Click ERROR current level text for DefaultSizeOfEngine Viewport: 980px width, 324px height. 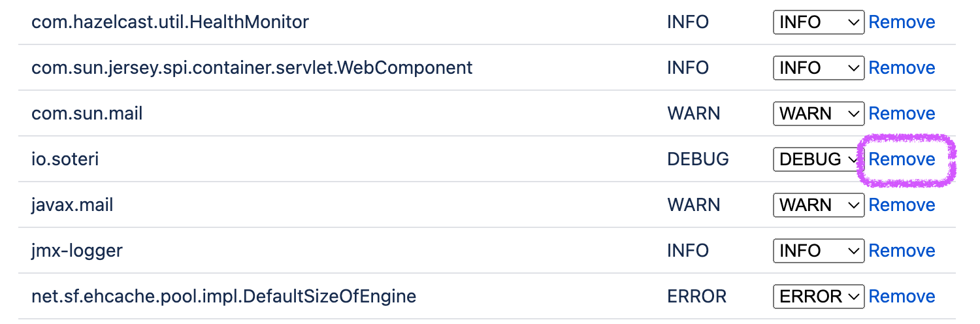(x=696, y=297)
